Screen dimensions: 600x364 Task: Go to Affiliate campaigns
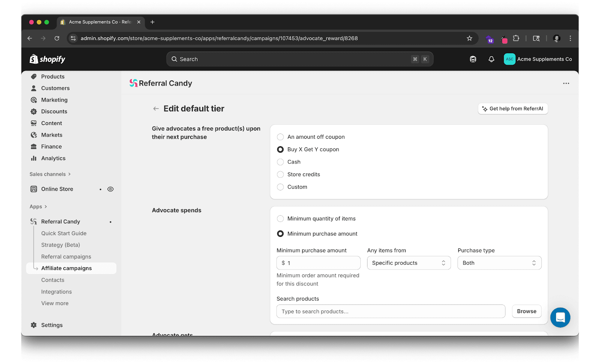click(x=71, y=268)
